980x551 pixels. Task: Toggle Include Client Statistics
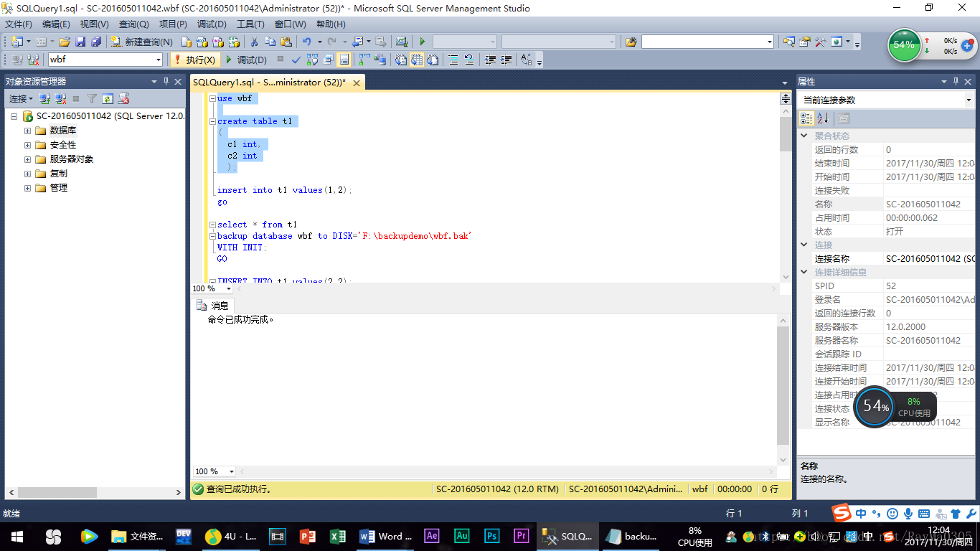point(380,60)
